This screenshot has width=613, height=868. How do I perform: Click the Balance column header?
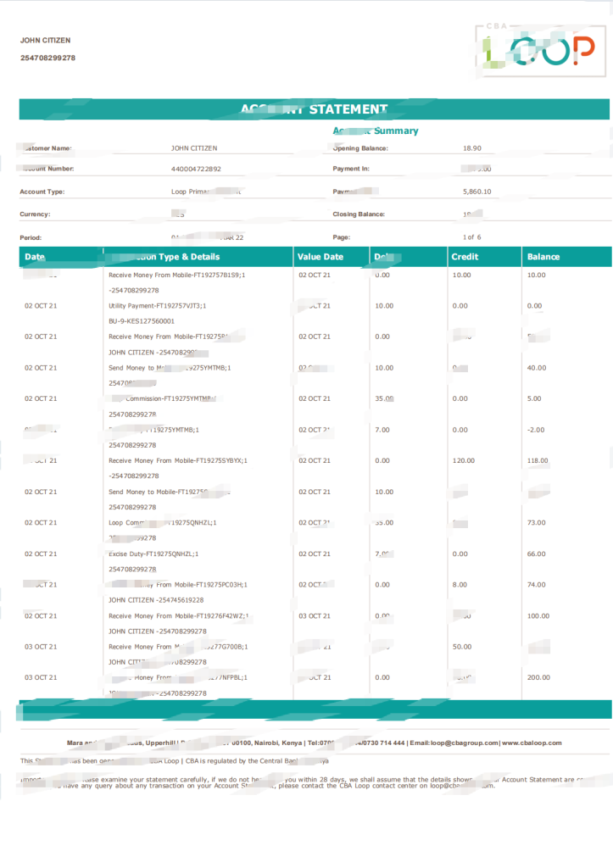[x=543, y=257]
